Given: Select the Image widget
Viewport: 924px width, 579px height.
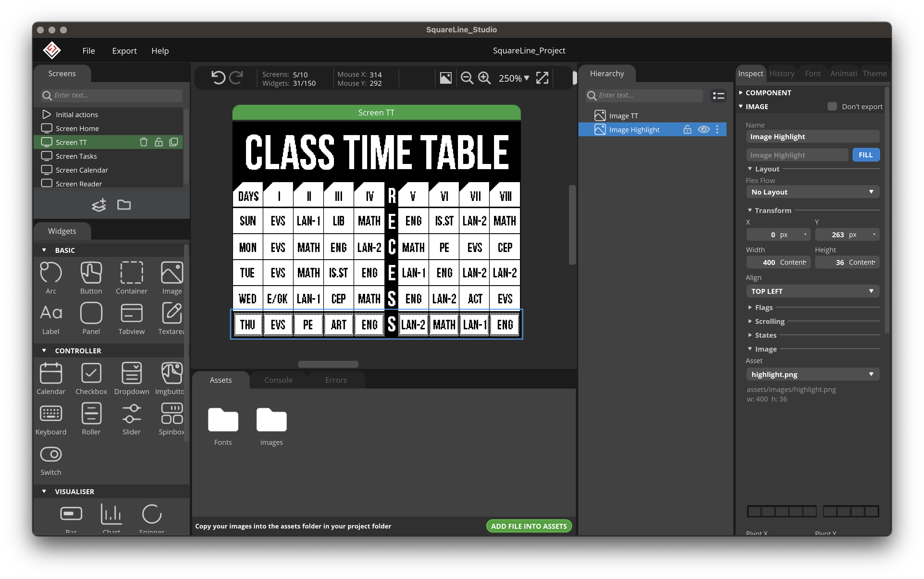Looking at the screenshot, I should point(172,278).
